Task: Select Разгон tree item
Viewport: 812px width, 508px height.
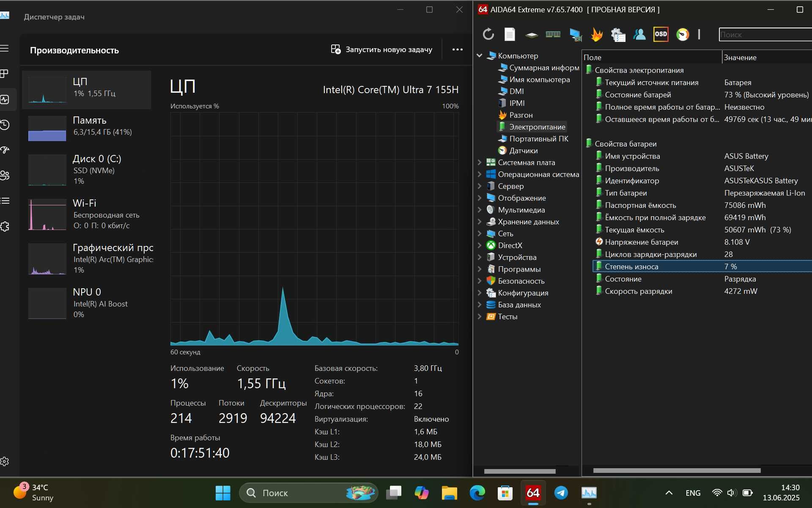Action: [x=516, y=115]
